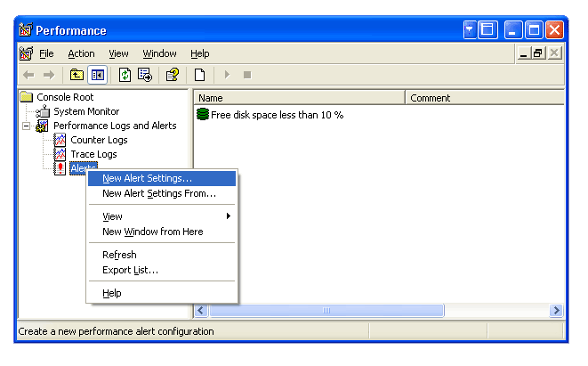Screen dimensions: 588x366
Task: Sort by the Name column header
Action: pos(299,98)
